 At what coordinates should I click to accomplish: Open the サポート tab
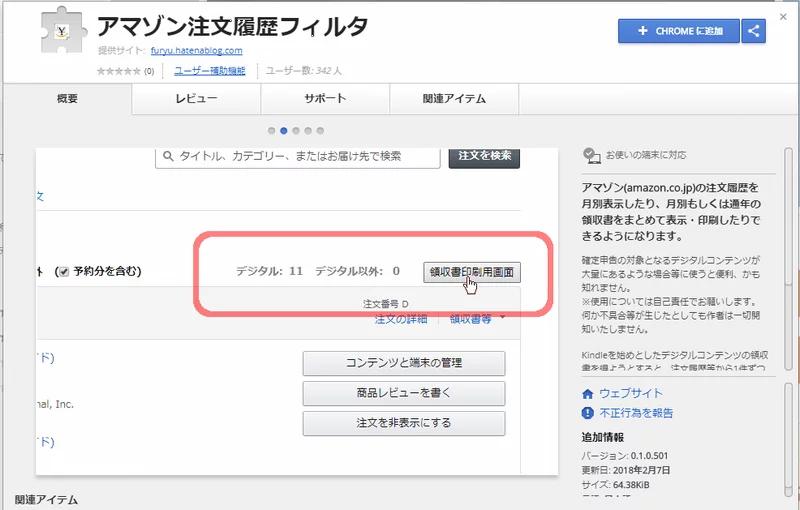coord(325,99)
